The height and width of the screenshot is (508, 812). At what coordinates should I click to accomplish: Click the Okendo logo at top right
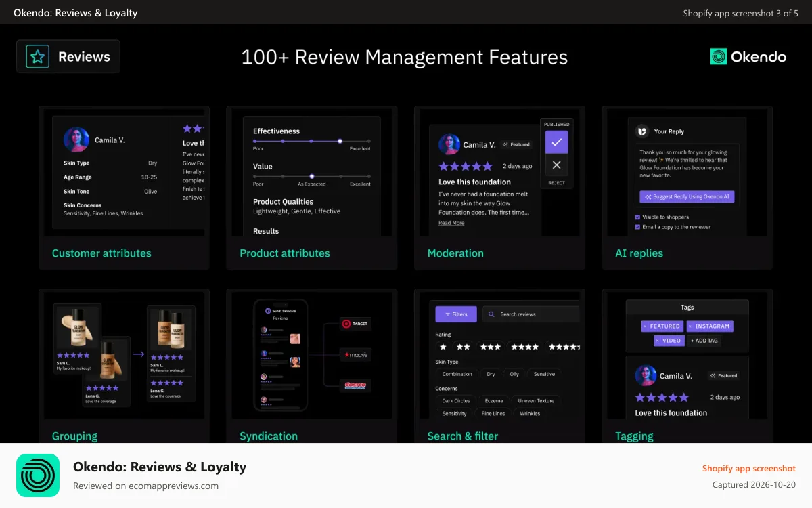[x=748, y=57]
